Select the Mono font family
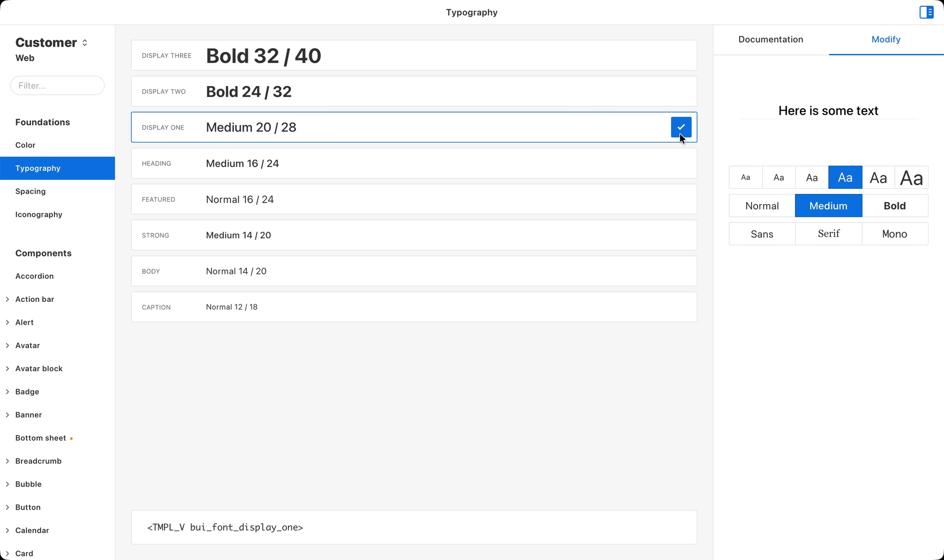Image resolution: width=944 pixels, height=560 pixels. 895,234
